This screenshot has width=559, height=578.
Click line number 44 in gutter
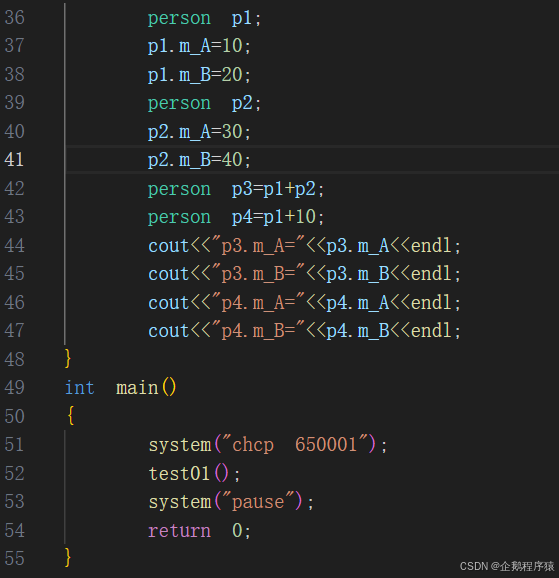point(14,246)
